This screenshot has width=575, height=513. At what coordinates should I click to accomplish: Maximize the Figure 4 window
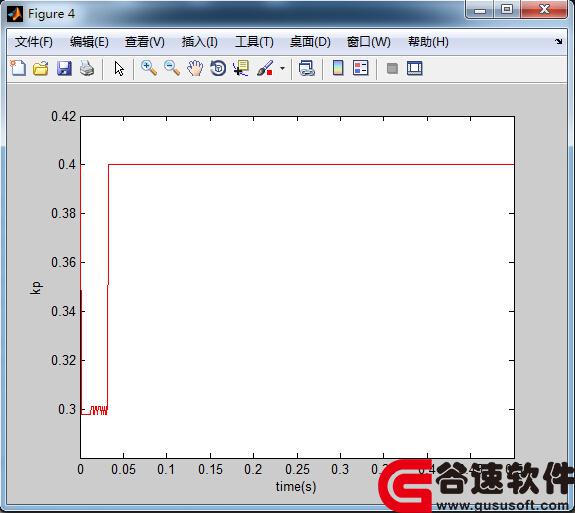507,10
